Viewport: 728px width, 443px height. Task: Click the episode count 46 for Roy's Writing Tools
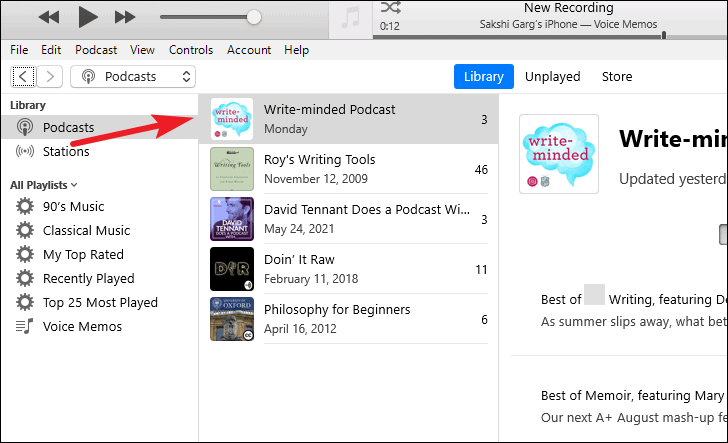pos(481,169)
